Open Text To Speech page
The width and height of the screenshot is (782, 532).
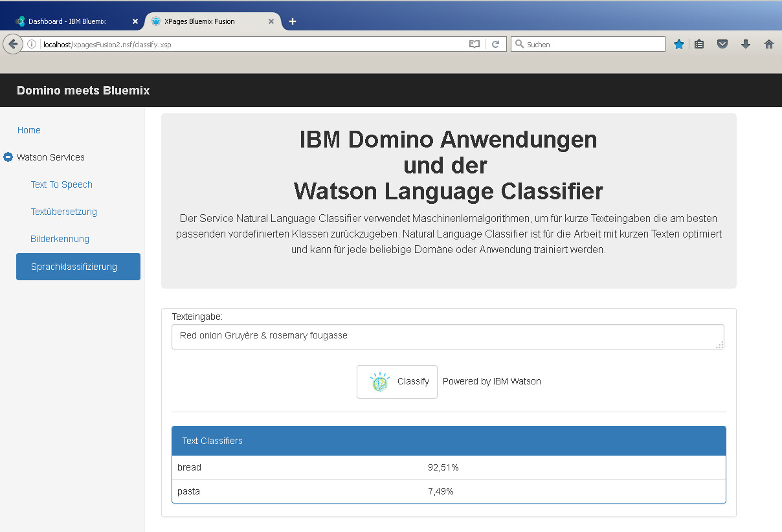(61, 184)
